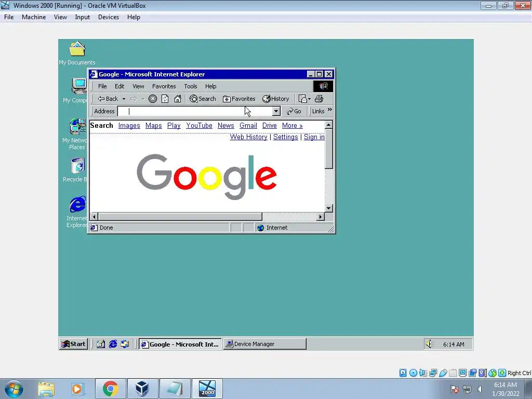Open the IE Help menu
The width and height of the screenshot is (532, 399).
211,86
